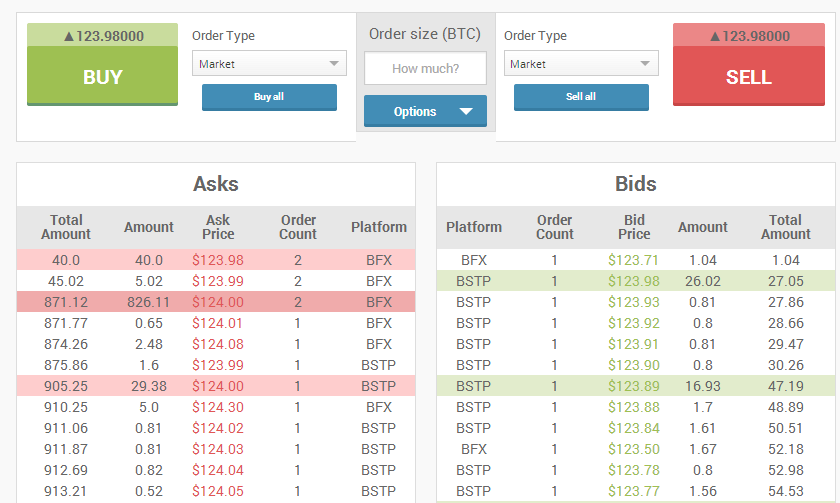Select the highlighted ask row with amount 826.11
This screenshot has width=840, height=503.
click(x=216, y=302)
